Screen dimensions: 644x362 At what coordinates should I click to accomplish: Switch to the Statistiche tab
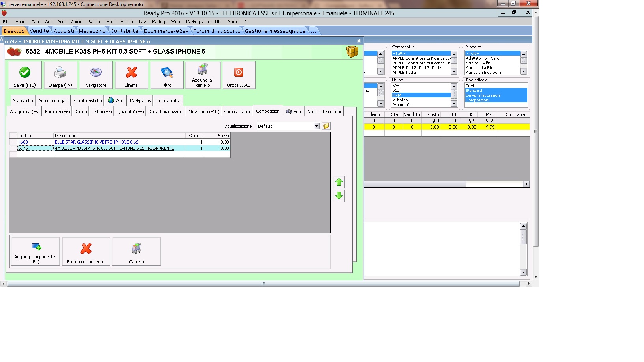click(23, 101)
